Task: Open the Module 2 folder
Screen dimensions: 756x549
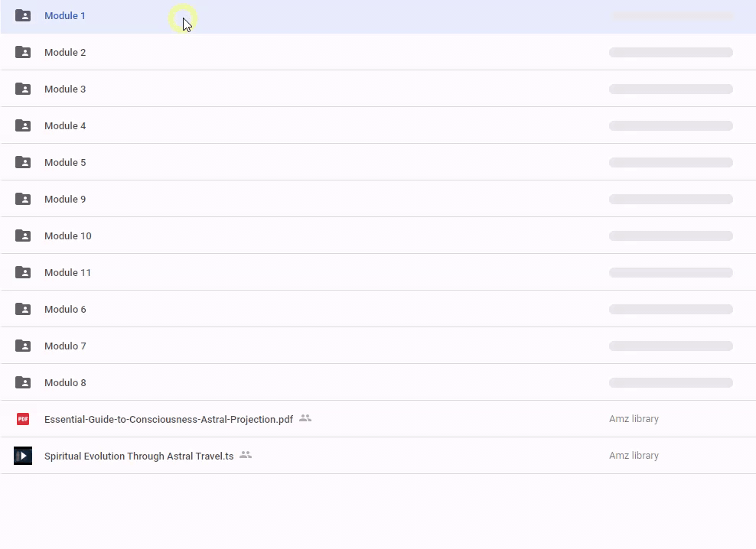Action: (x=65, y=53)
